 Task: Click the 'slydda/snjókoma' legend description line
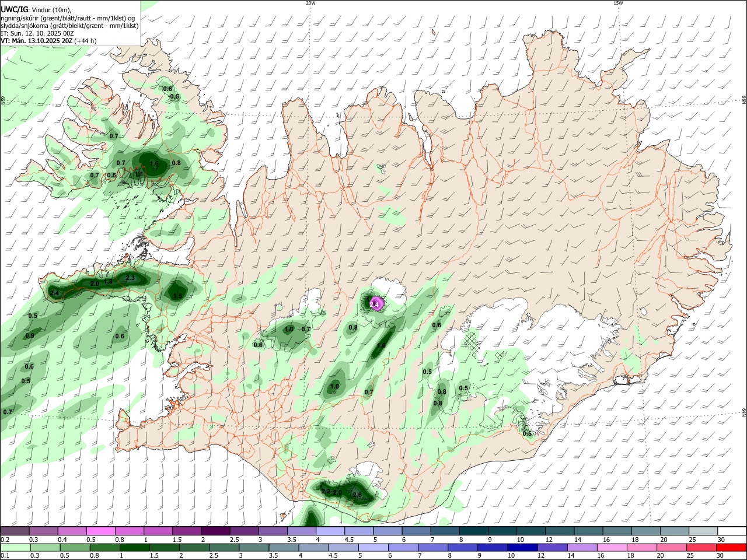[69, 26]
